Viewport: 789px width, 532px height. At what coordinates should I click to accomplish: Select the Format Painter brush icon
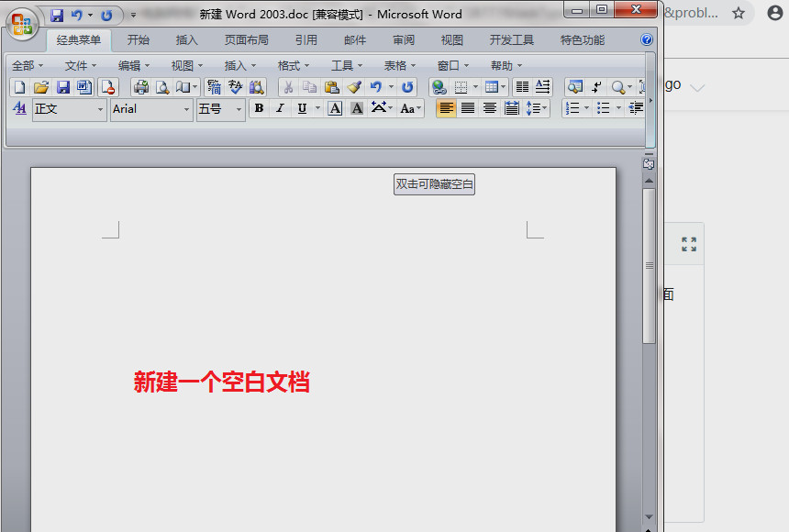(354, 87)
